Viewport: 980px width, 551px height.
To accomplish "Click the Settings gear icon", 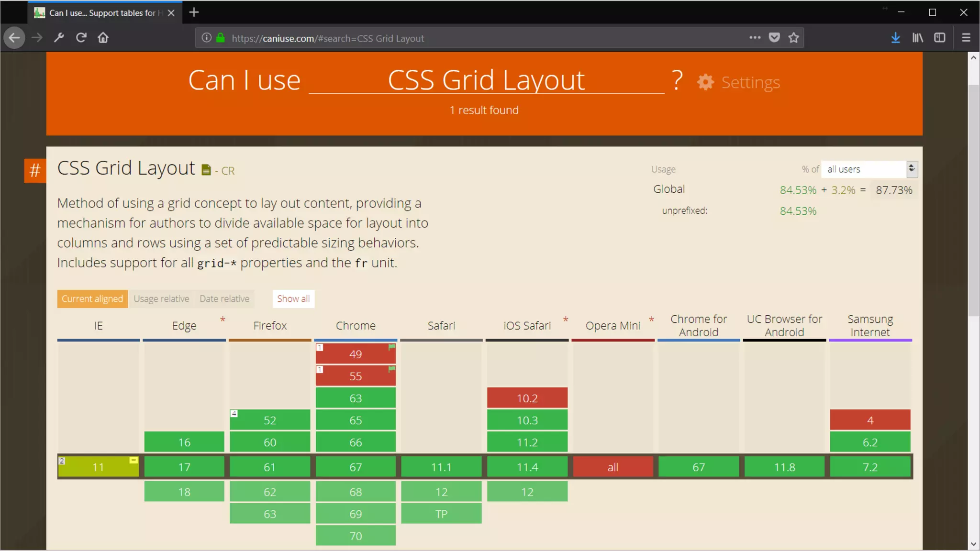I will click(x=705, y=82).
